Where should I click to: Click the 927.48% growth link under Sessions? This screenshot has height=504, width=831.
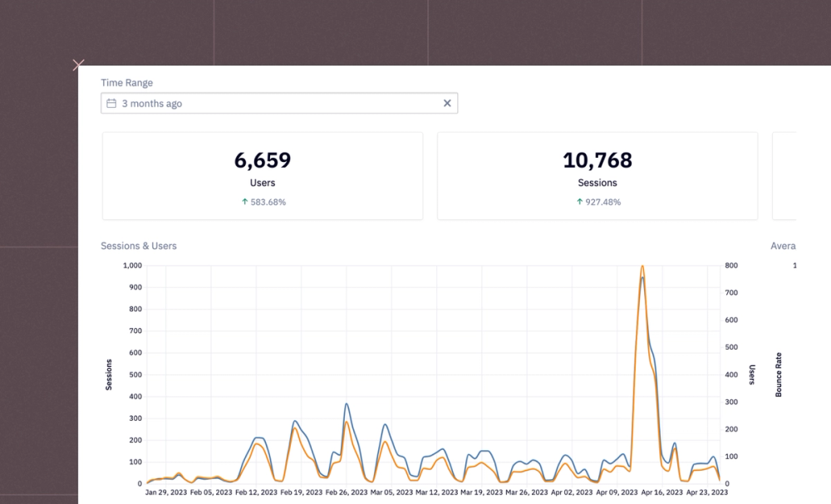pos(601,202)
